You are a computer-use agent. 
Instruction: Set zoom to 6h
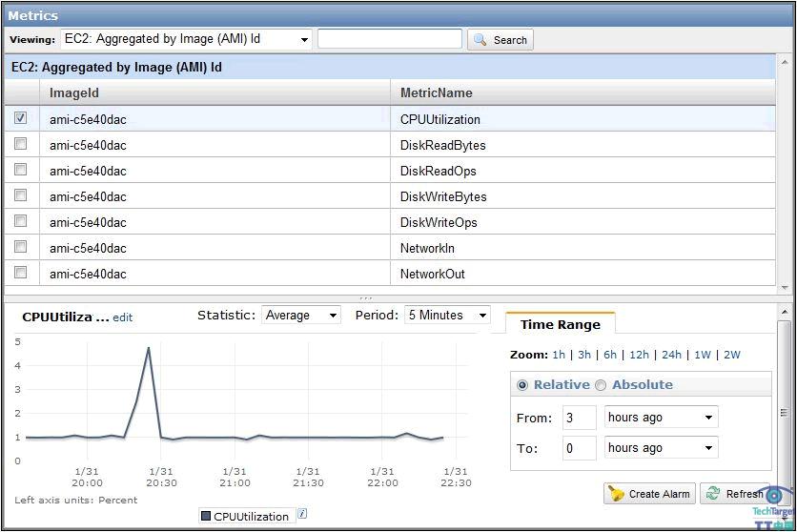click(x=610, y=355)
